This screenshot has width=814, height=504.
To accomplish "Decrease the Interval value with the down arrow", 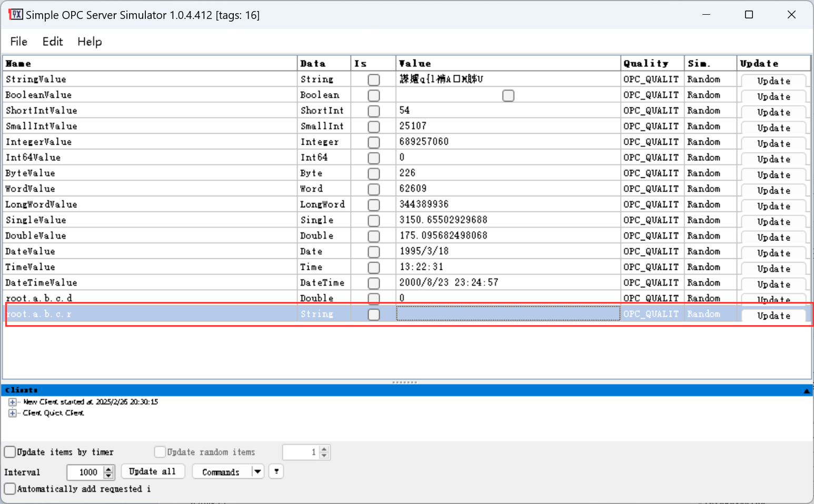I will click(109, 476).
